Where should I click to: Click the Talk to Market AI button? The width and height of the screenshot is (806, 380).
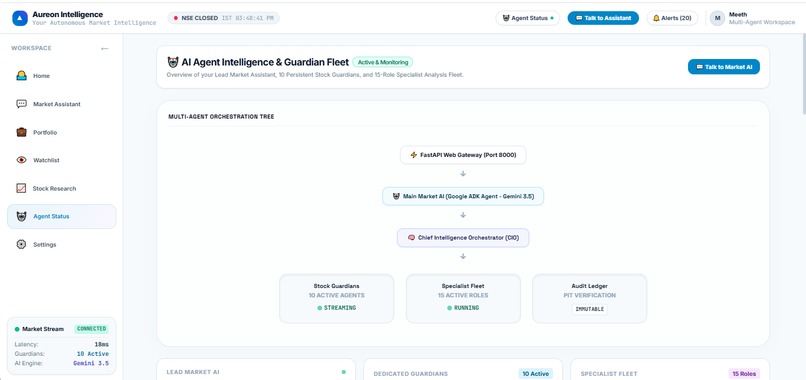724,67
